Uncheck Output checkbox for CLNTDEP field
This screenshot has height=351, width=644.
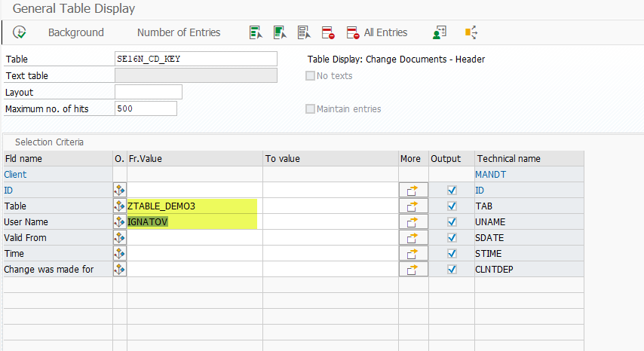pyautogui.click(x=452, y=269)
